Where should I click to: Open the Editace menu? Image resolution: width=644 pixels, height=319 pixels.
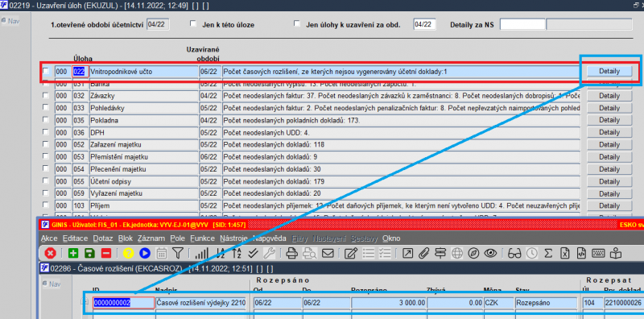tap(75, 238)
